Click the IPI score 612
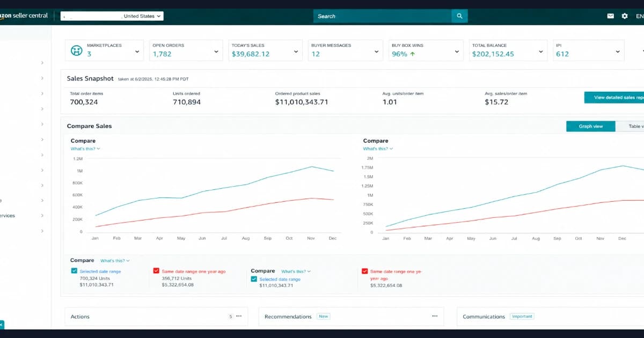The image size is (644, 338). point(562,54)
